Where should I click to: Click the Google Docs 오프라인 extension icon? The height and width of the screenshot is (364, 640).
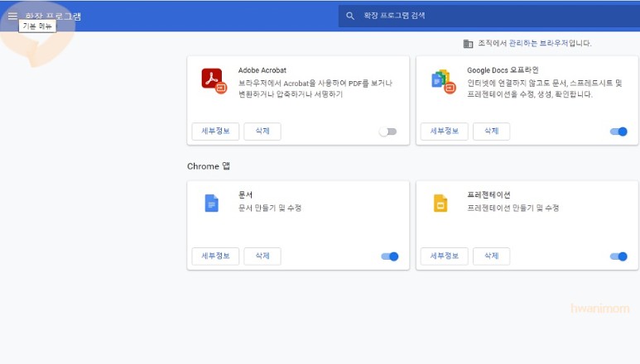pyautogui.click(x=443, y=81)
